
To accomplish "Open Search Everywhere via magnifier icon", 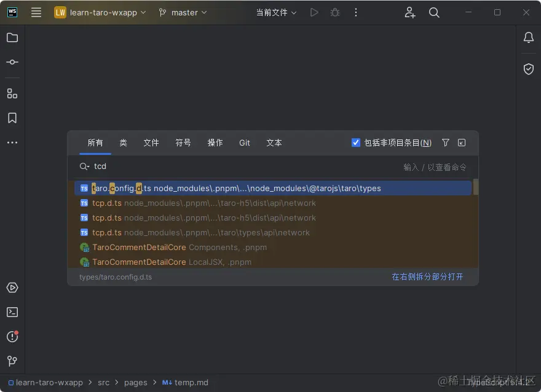I will pyautogui.click(x=434, y=12).
